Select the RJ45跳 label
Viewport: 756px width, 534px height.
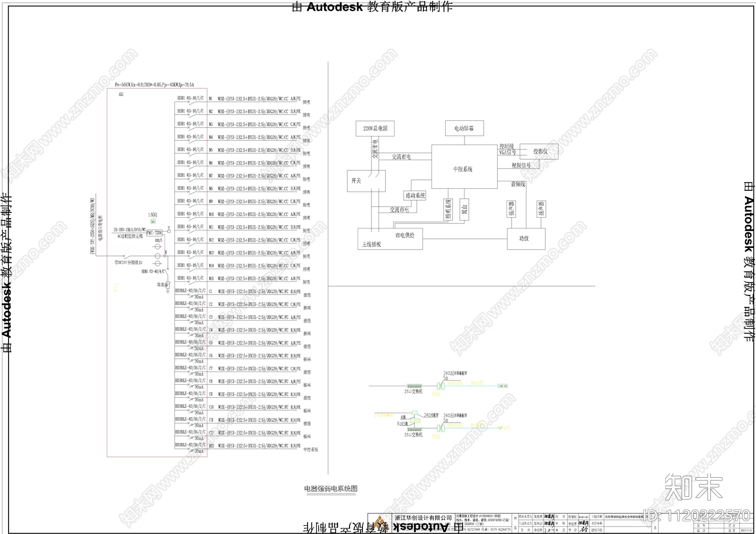pos(403,424)
